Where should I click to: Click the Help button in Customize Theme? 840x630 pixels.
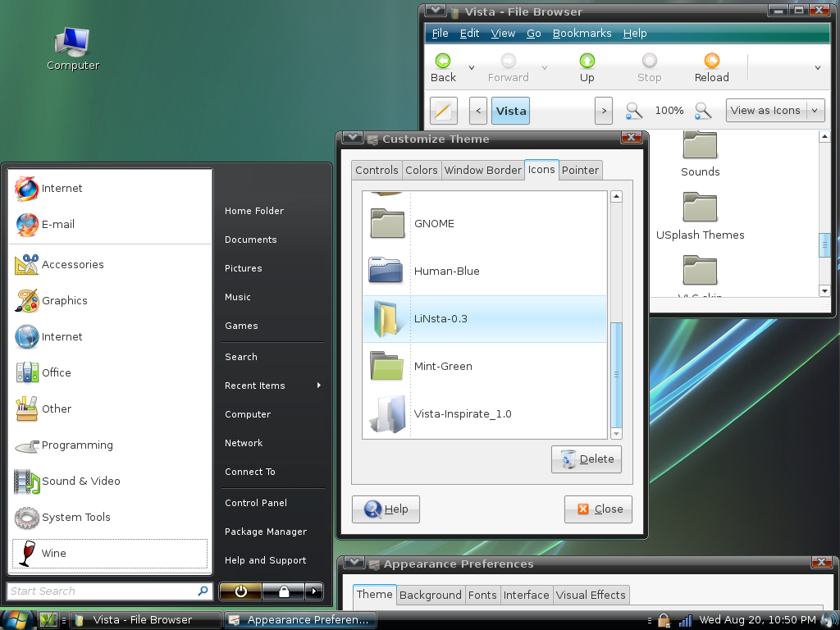pyautogui.click(x=386, y=509)
